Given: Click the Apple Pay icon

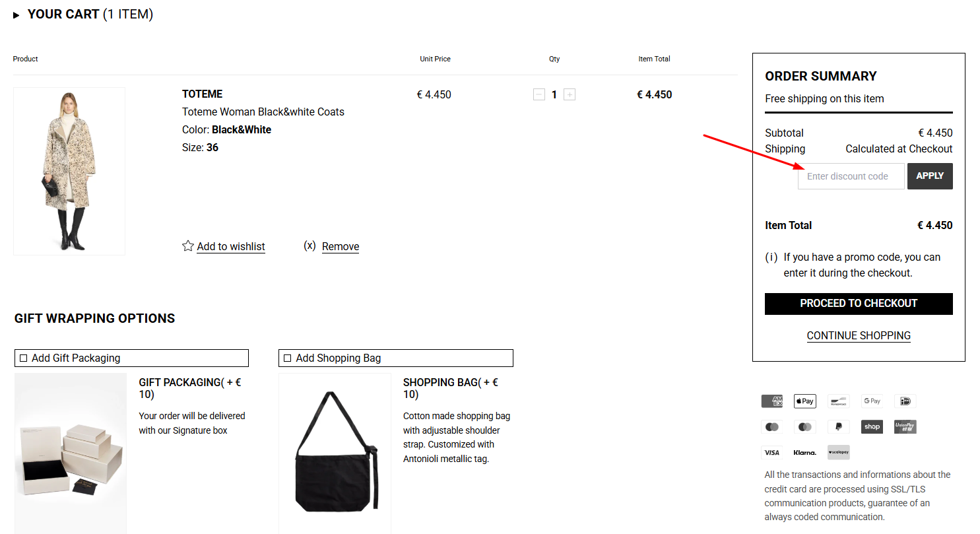Looking at the screenshot, I should [804, 401].
